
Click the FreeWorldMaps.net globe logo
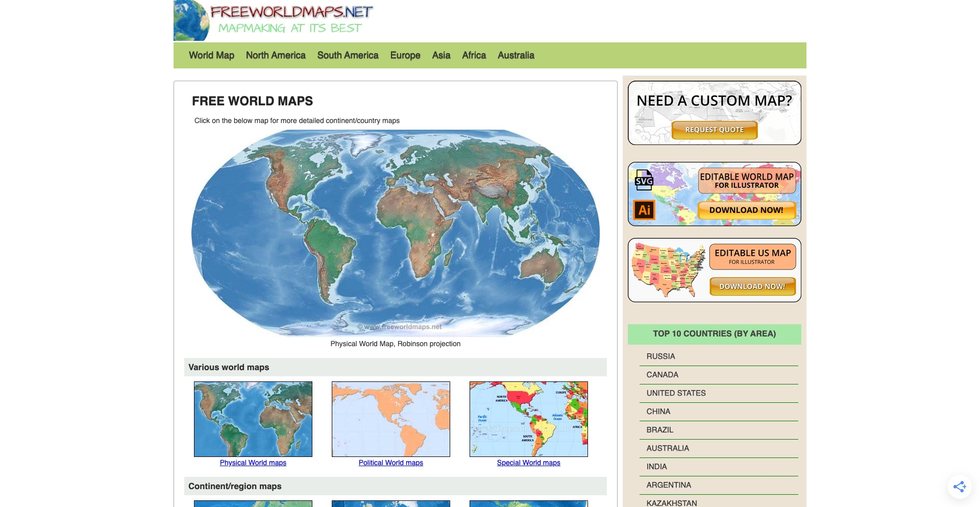tap(190, 20)
